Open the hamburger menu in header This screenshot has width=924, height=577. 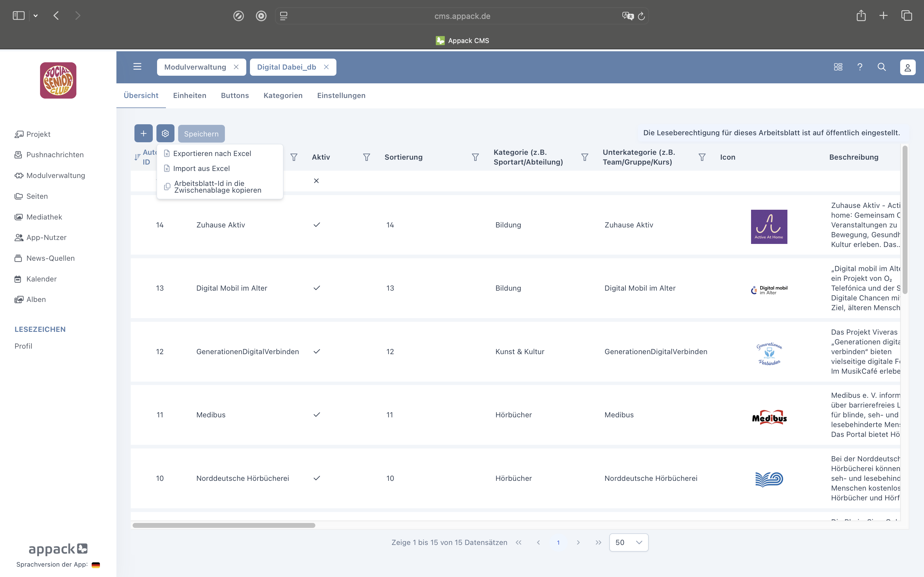pyautogui.click(x=137, y=67)
